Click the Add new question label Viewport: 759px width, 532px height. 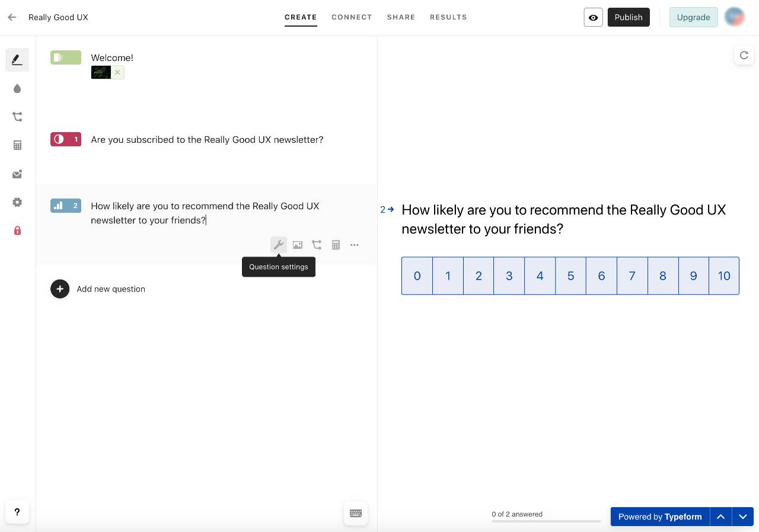point(111,289)
